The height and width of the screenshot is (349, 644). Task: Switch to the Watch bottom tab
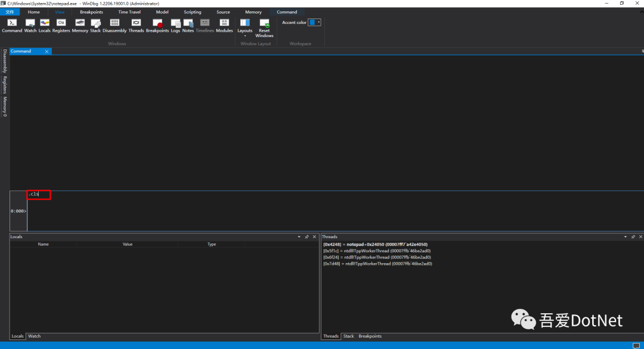[35, 336]
